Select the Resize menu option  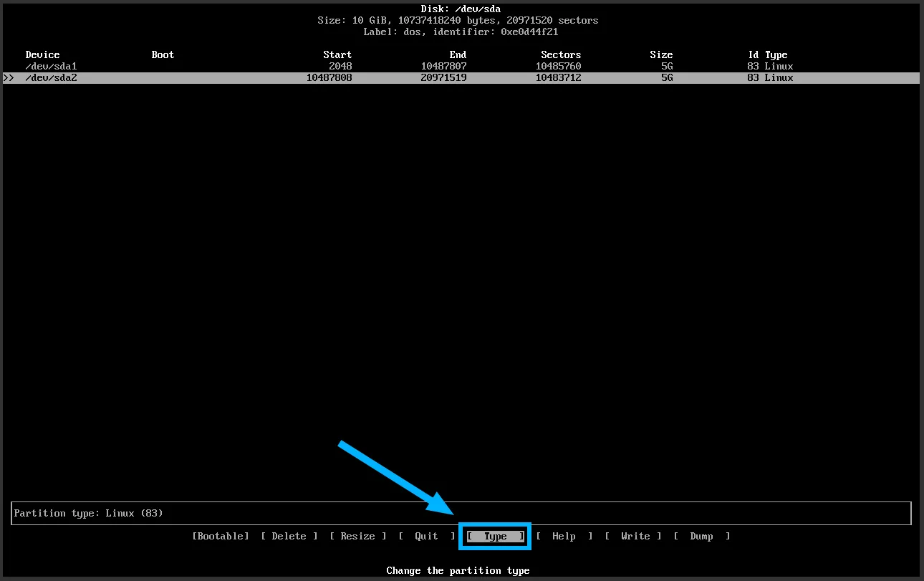(x=357, y=536)
